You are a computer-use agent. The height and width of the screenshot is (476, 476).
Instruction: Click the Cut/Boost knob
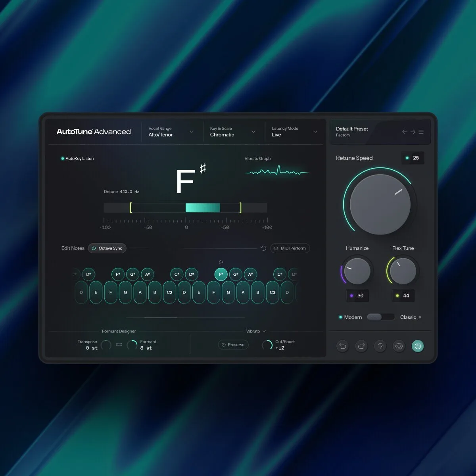coord(267,345)
